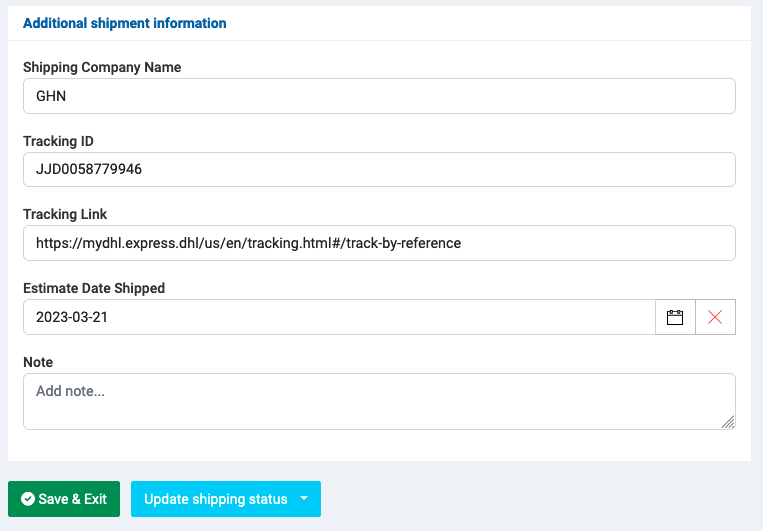This screenshot has height=531, width=763.
Task: Click the Shipping Company Name label
Action: pyautogui.click(x=102, y=67)
